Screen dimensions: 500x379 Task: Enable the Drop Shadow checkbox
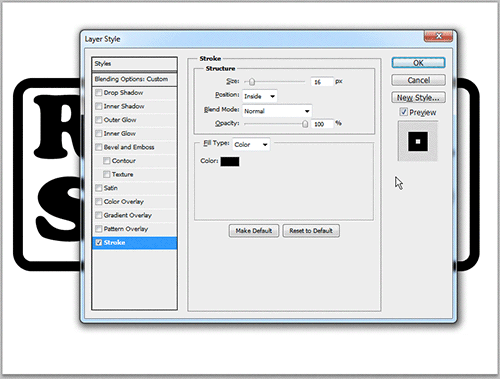99,93
